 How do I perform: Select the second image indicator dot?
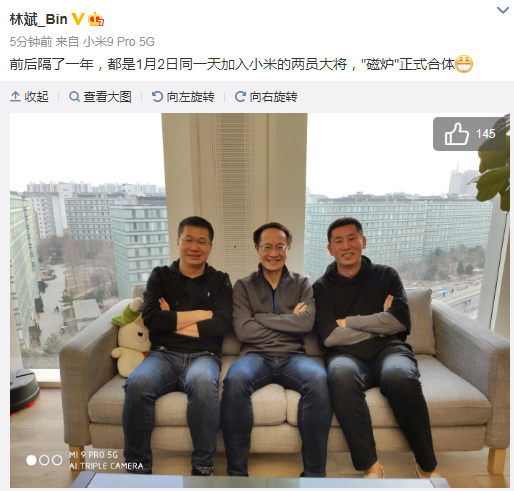pyautogui.click(x=44, y=460)
